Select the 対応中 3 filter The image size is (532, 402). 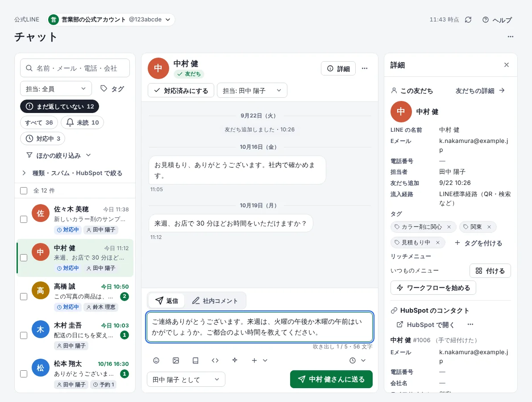pyautogui.click(x=43, y=138)
